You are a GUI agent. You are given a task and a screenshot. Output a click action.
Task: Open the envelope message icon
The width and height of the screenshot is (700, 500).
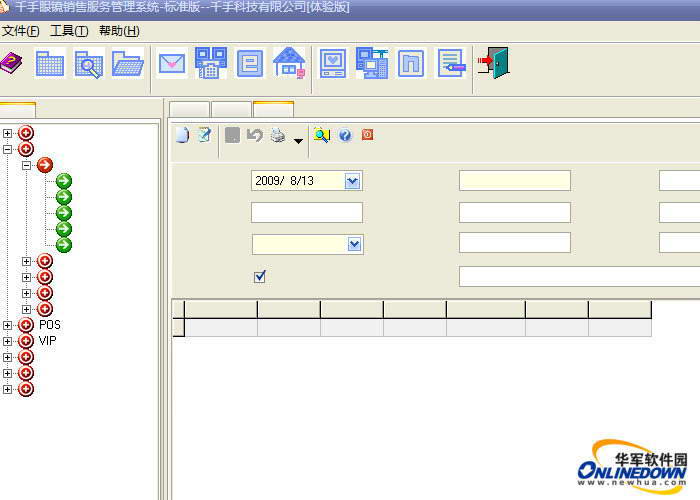pyautogui.click(x=171, y=63)
